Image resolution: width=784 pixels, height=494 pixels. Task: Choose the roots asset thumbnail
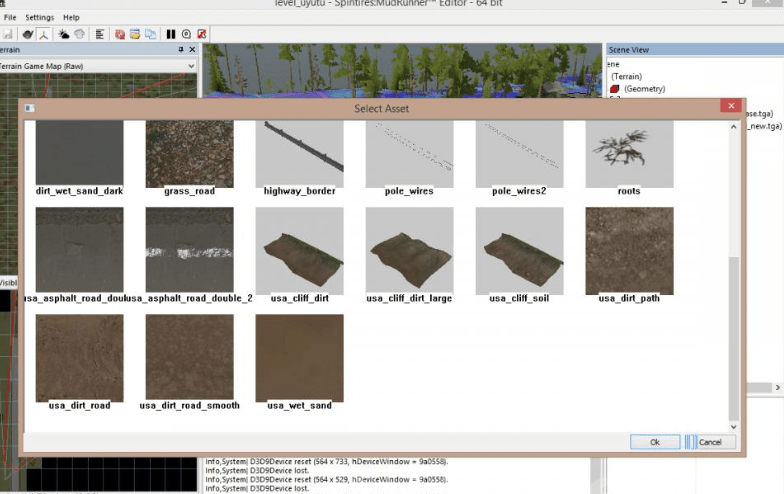coord(629,152)
